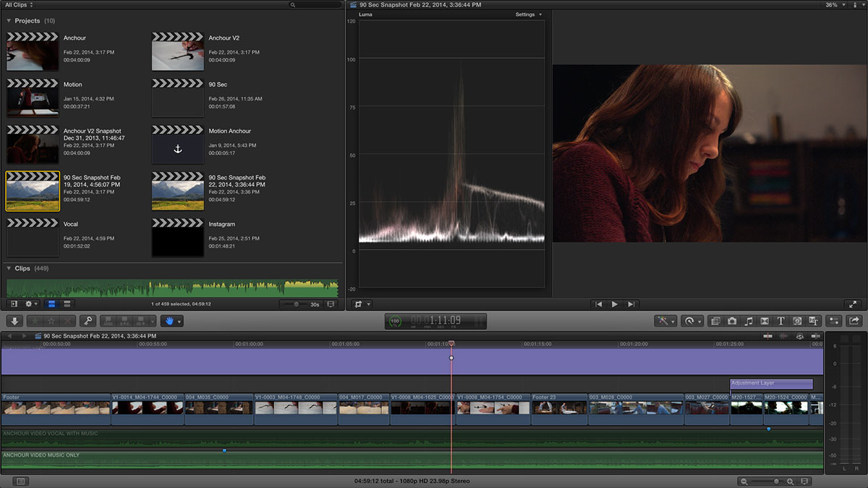Open the Retime speed menu
Screen dimensions: 868x488
(x=692, y=321)
